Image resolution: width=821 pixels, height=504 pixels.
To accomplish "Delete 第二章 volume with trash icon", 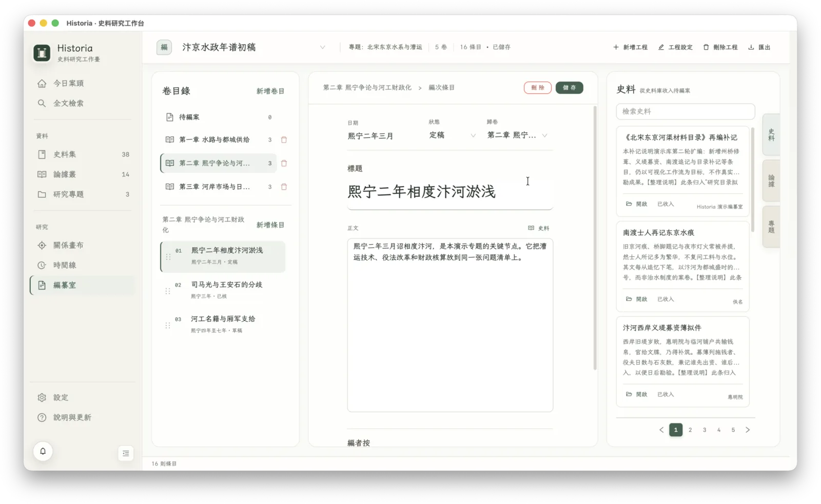I will [284, 163].
